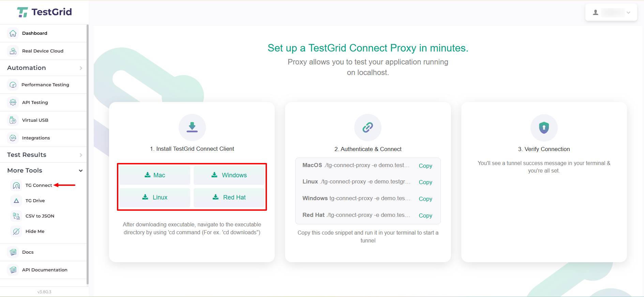Open the Hide Me icon

(16, 232)
